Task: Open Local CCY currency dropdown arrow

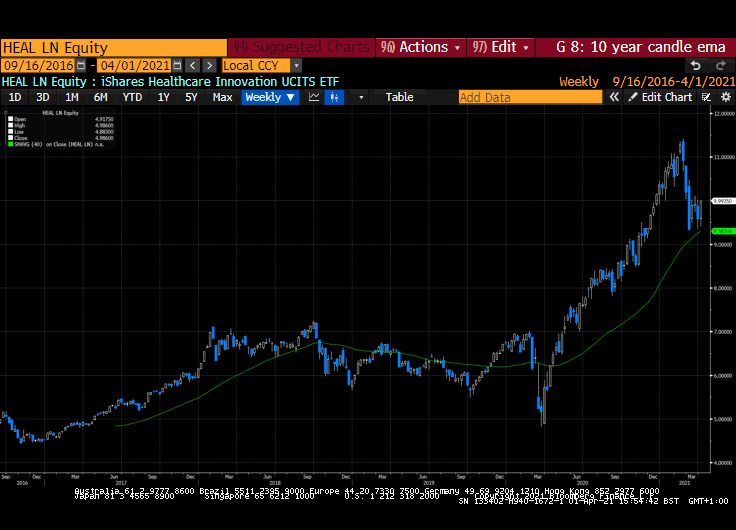Action: point(296,65)
